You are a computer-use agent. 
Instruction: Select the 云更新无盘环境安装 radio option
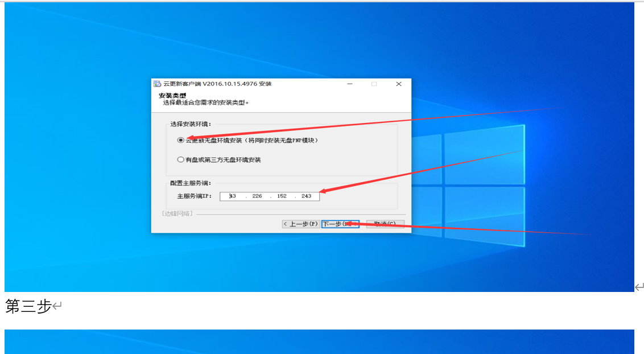(180, 140)
